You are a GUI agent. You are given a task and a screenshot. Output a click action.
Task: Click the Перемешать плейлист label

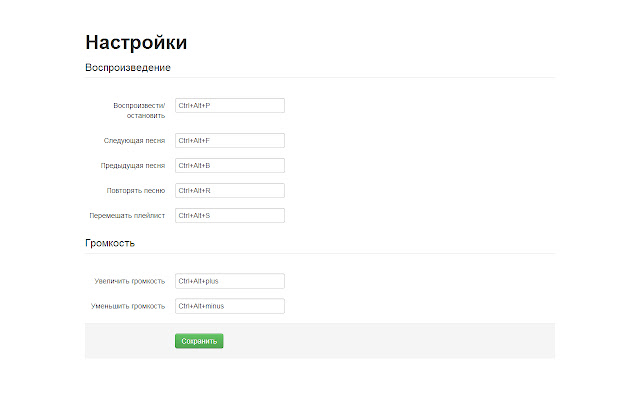[x=127, y=216]
